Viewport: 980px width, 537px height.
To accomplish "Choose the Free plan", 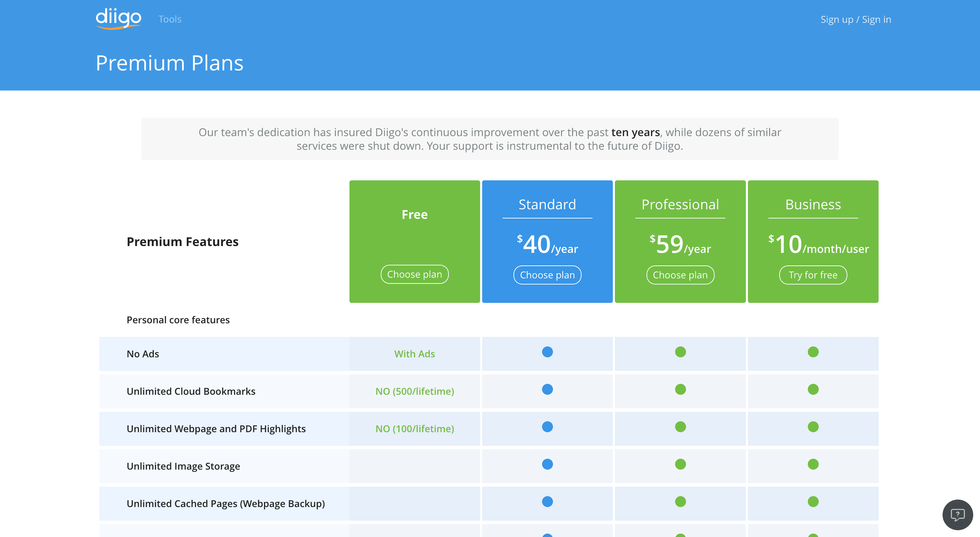I will 415,274.
